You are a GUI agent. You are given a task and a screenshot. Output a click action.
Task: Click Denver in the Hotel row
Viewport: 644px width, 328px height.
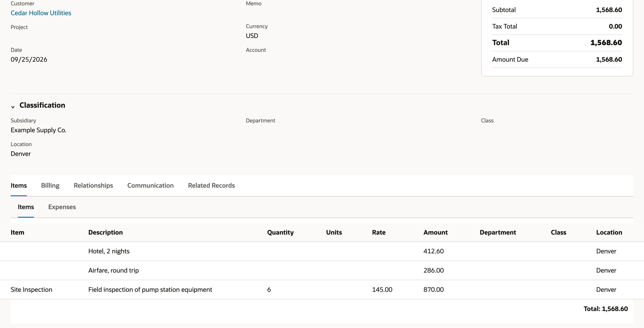tap(606, 251)
